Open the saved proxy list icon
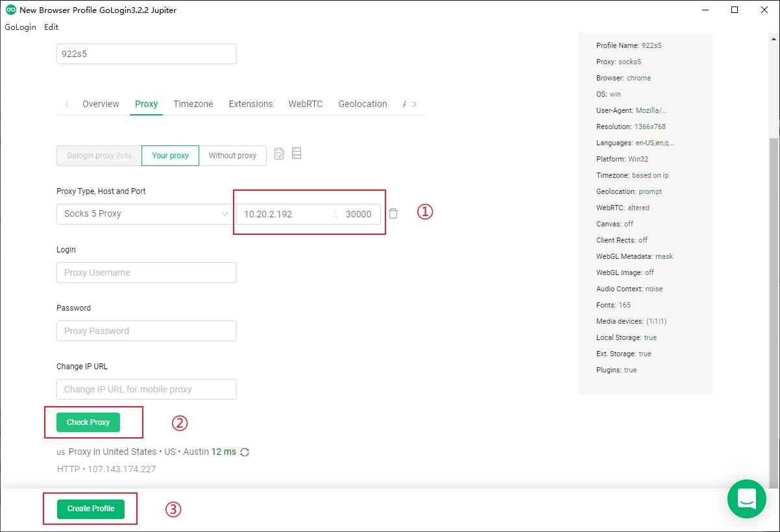Image resolution: width=780 pixels, height=532 pixels. tap(297, 154)
